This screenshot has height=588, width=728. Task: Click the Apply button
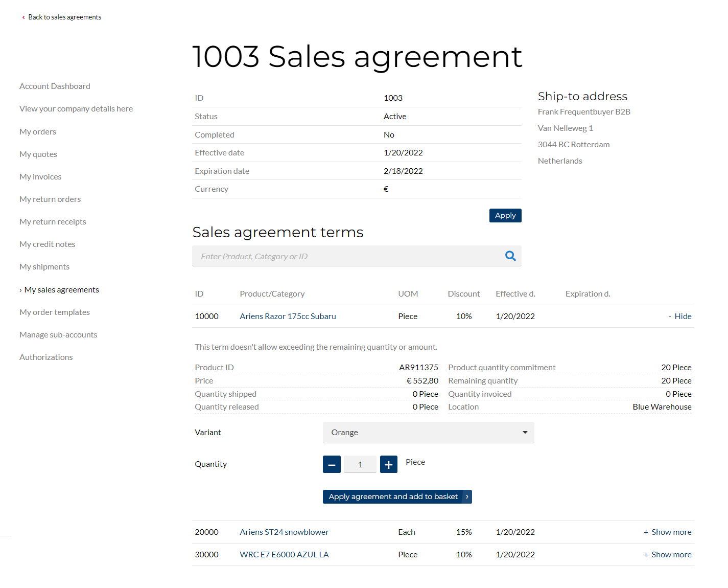click(x=505, y=215)
